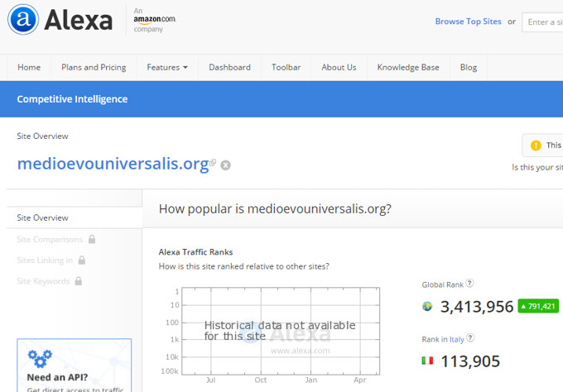Open Plans and Pricing page
This screenshot has width=563, height=392.
94,68
